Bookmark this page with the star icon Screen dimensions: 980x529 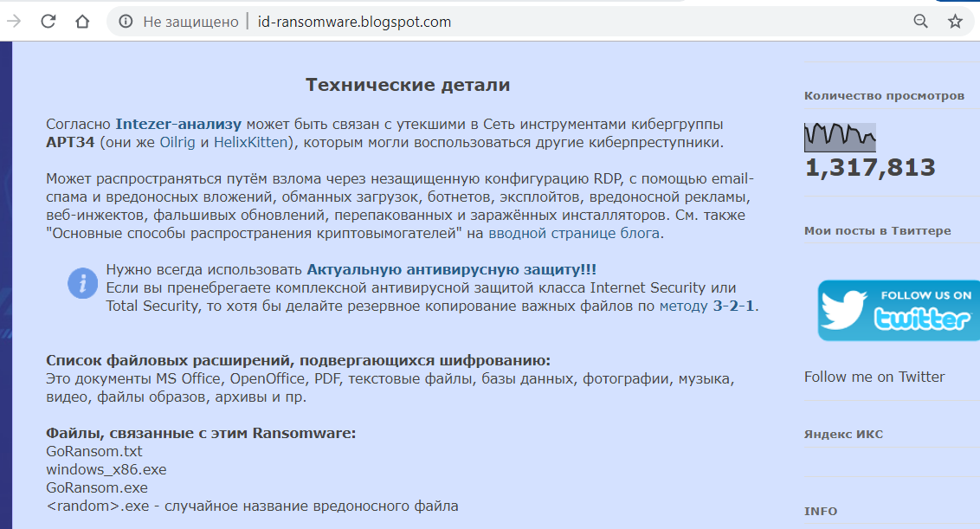click(x=955, y=22)
